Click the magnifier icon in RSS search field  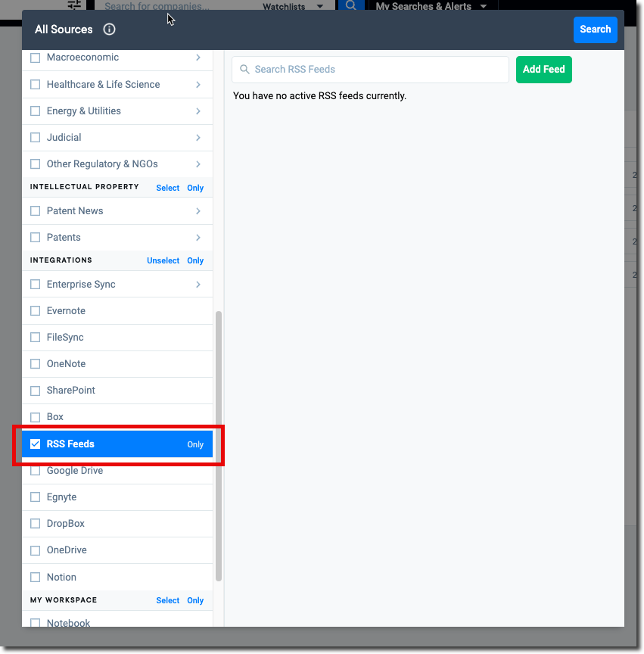tap(244, 70)
